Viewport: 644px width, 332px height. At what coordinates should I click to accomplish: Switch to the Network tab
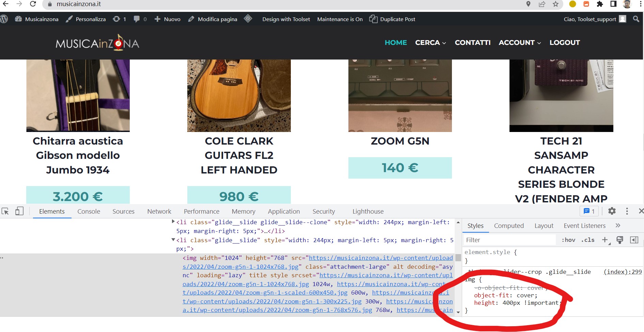point(159,211)
